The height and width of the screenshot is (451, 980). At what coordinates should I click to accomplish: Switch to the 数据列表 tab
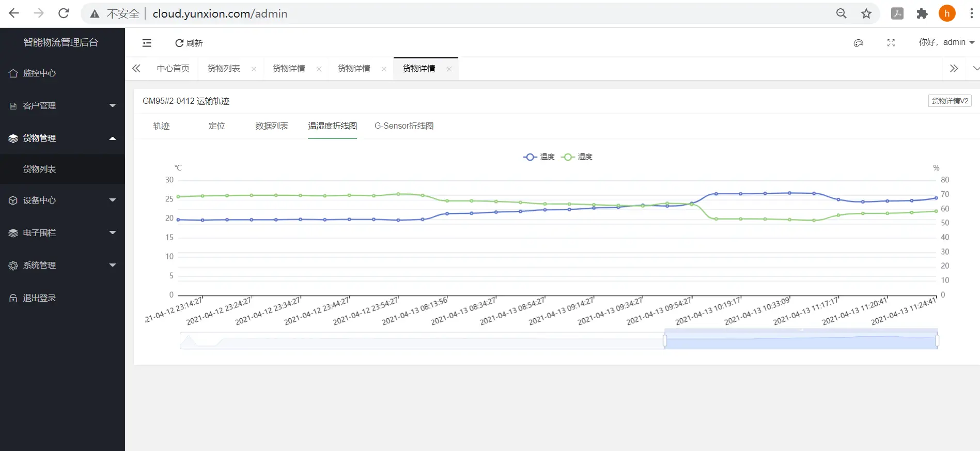(271, 126)
